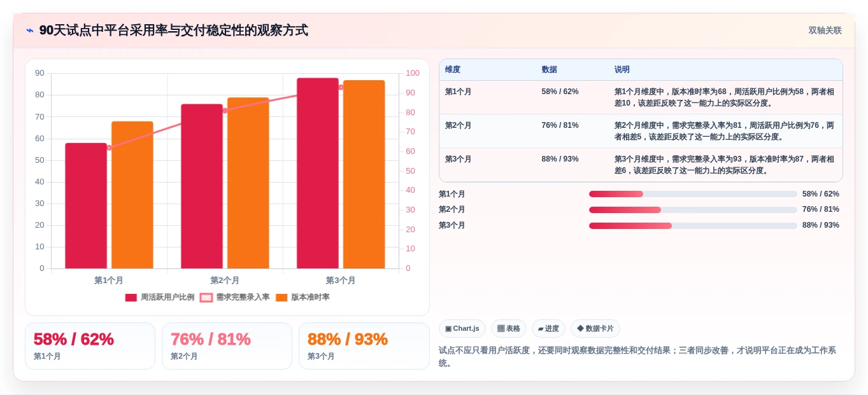The image size is (868, 395).
Task: Click the second month red bar in chart
Action: 202,186
